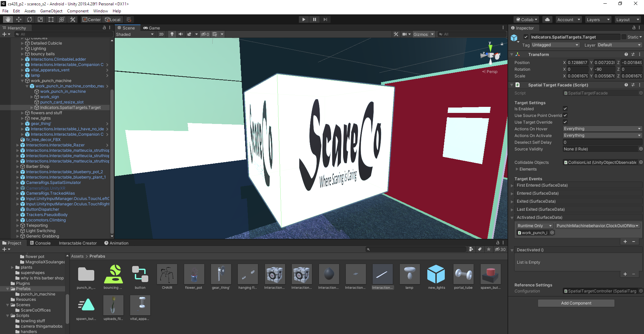
Task: Open the Shaded draw mode dropdown
Action: (135, 34)
